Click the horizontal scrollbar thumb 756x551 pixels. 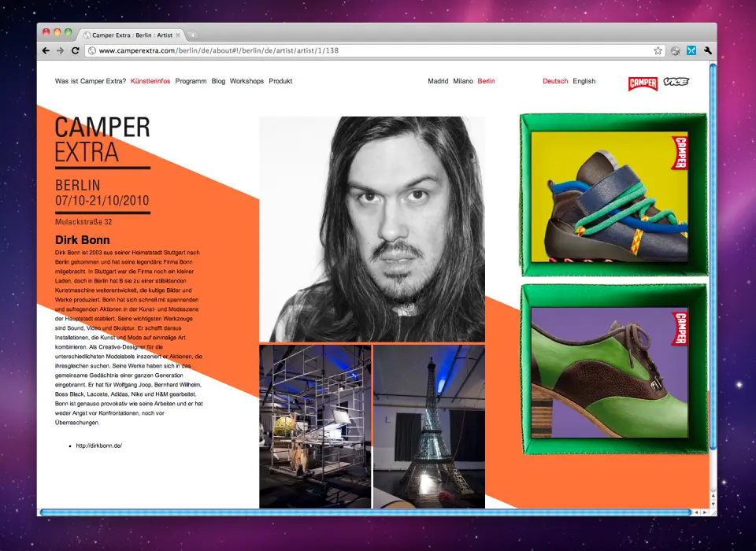(x=365, y=512)
